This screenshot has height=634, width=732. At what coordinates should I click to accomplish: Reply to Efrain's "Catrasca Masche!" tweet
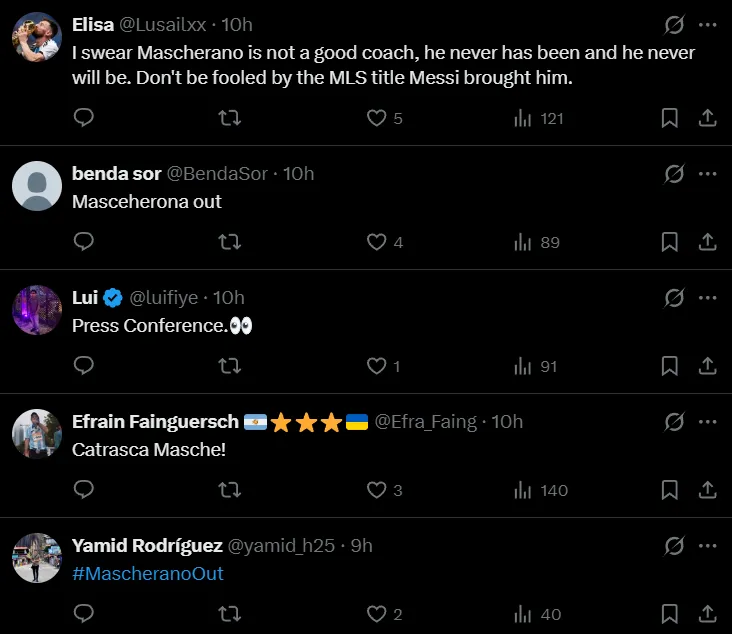(84, 490)
